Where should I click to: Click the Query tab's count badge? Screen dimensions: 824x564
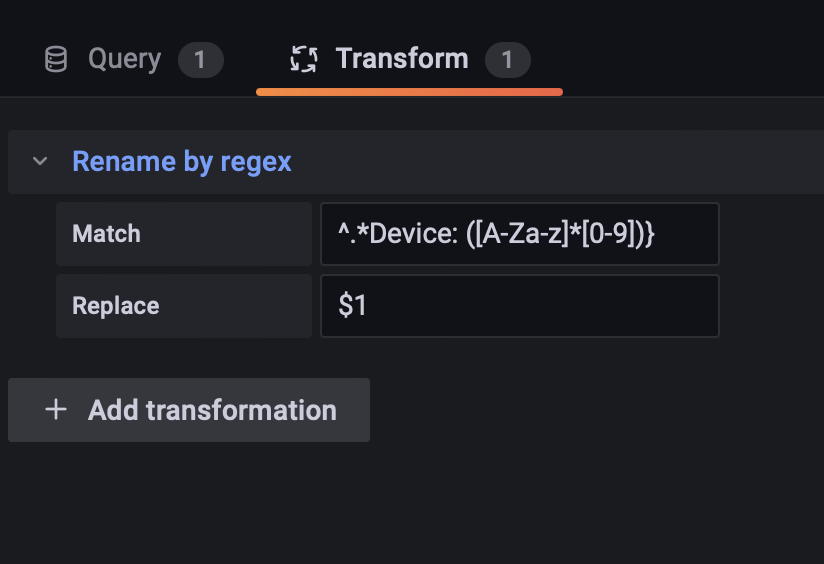[x=200, y=59]
